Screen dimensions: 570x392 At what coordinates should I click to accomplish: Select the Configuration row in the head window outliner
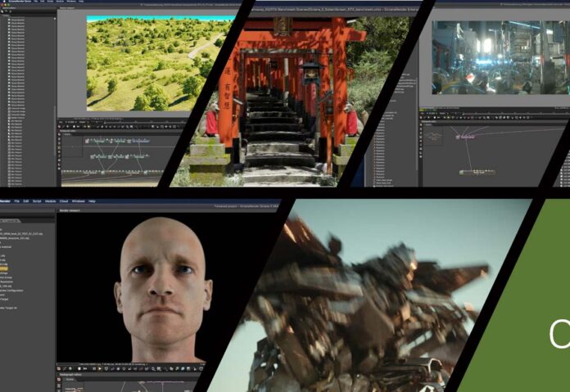11,291
